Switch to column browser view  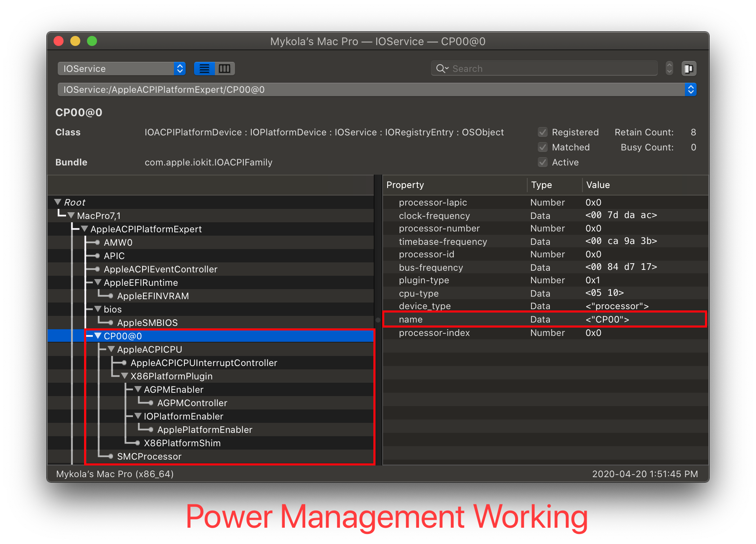click(225, 69)
